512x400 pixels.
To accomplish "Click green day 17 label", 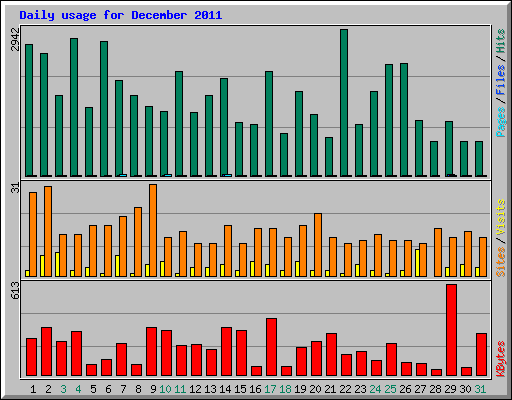I will tap(270, 389).
